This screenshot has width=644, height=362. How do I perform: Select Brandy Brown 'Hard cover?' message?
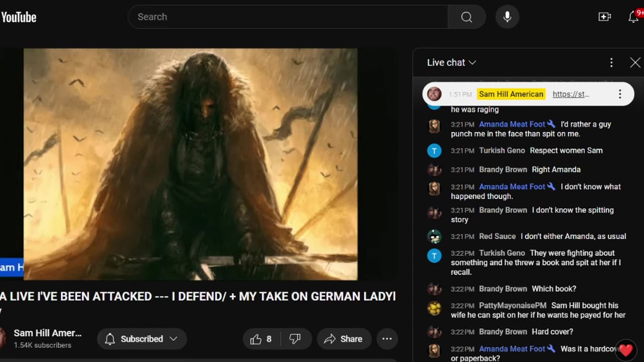(528, 332)
